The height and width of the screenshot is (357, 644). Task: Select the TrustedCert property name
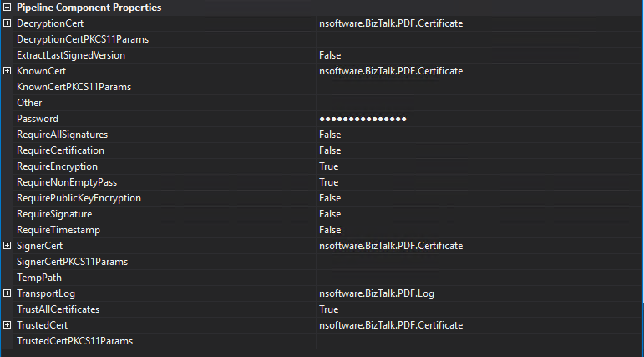point(42,325)
